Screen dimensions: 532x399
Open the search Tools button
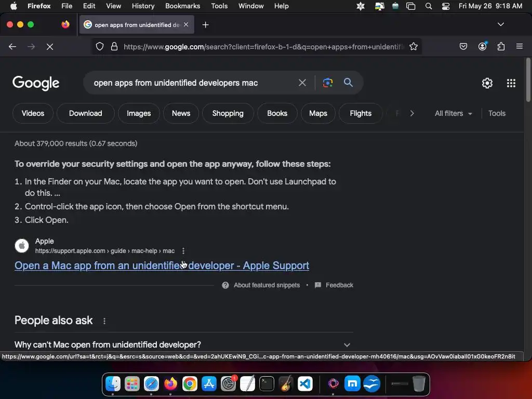[x=497, y=113]
